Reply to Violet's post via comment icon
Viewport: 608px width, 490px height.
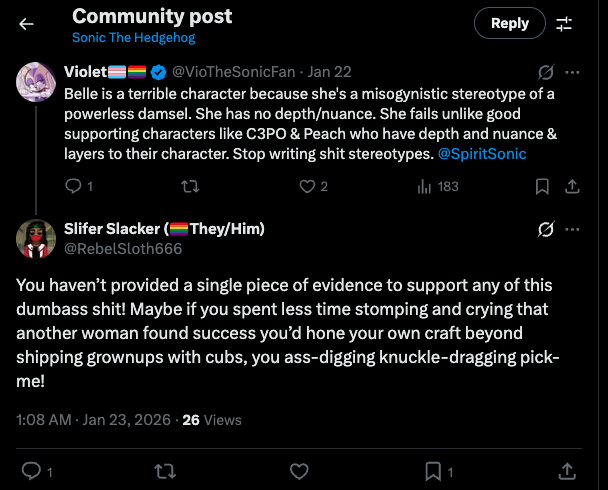click(x=72, y=186)
